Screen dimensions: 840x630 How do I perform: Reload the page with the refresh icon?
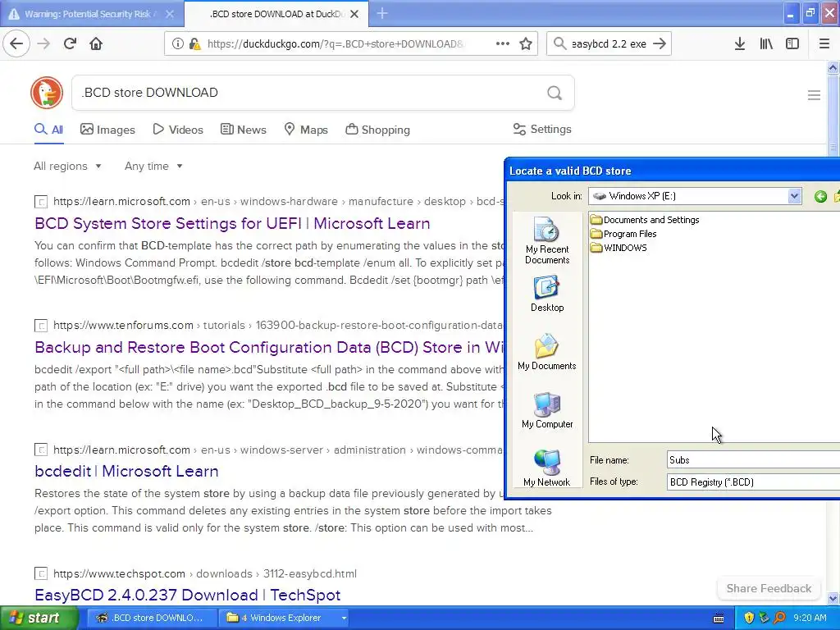click(70, 43)
